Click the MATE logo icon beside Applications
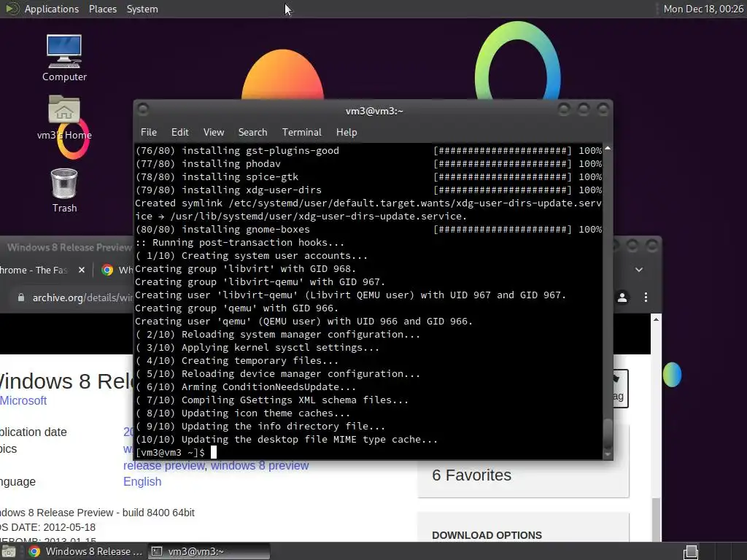 pos(12,9)
